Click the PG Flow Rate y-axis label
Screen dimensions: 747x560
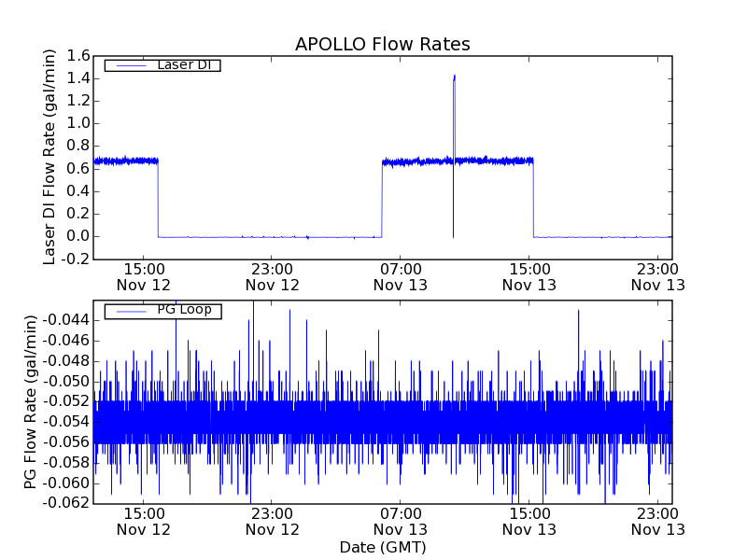coord(31,401)
